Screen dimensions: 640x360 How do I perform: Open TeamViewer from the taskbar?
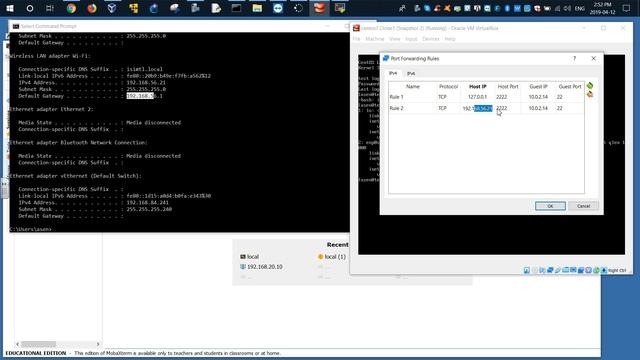(278, 8)
